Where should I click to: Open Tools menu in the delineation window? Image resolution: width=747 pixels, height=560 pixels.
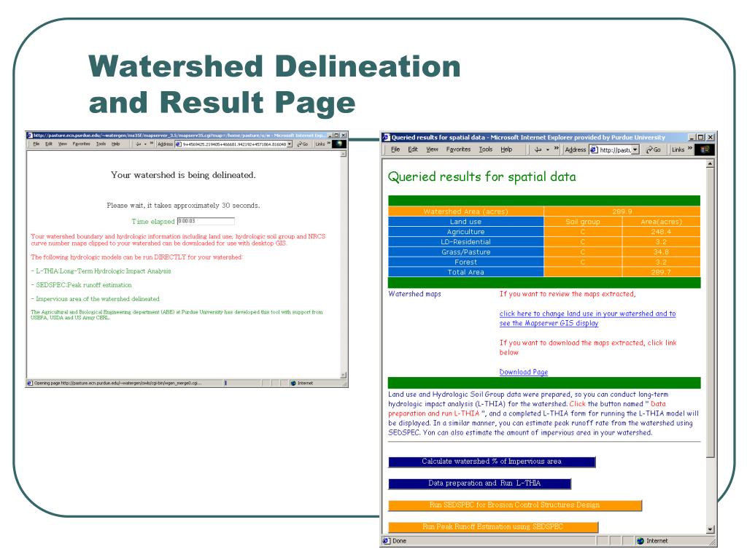[101, 144]
